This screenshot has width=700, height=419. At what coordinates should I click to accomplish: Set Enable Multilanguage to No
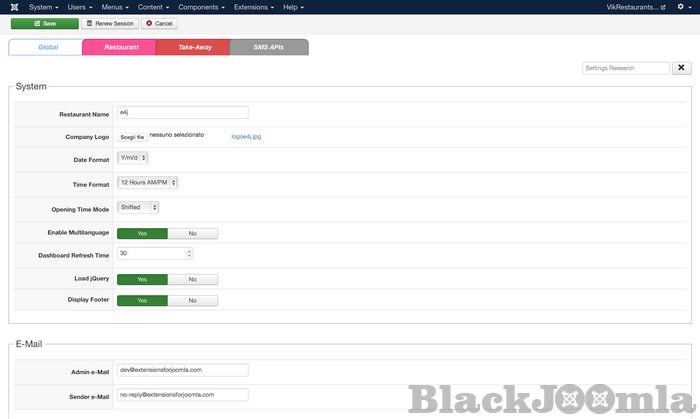click(192, 233)
